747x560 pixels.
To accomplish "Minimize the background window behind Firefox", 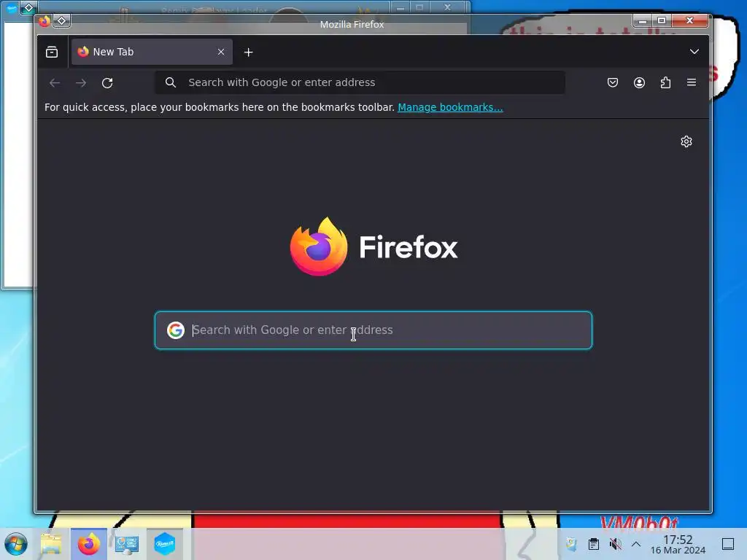I will [x=400, y=7].
